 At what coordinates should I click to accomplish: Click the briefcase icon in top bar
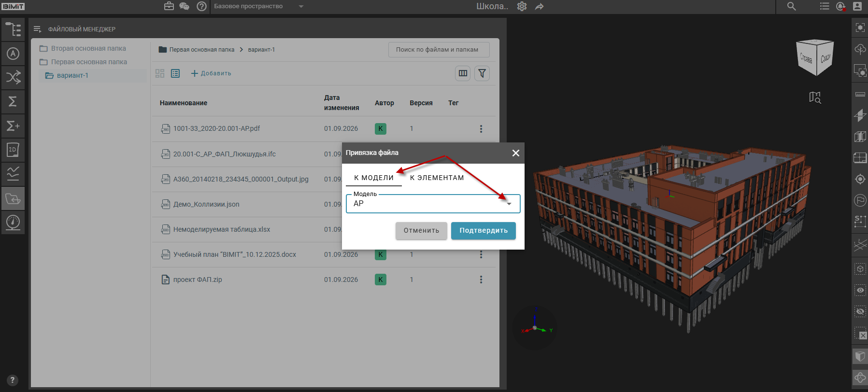pyautogui.click(x=169, y=6)
